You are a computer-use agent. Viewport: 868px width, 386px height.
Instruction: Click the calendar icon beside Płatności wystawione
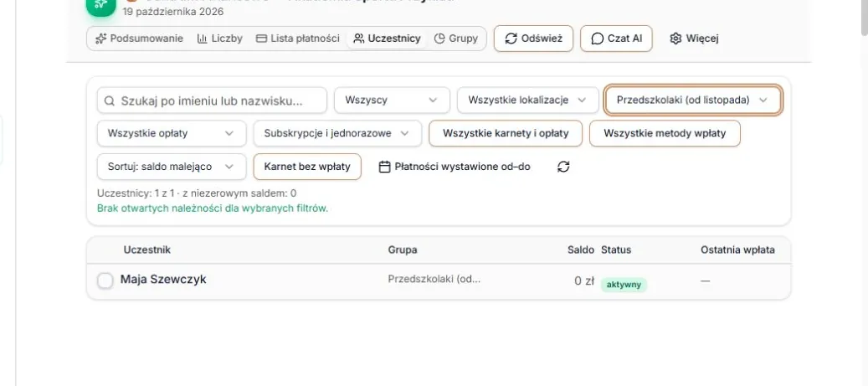[385, 167]
